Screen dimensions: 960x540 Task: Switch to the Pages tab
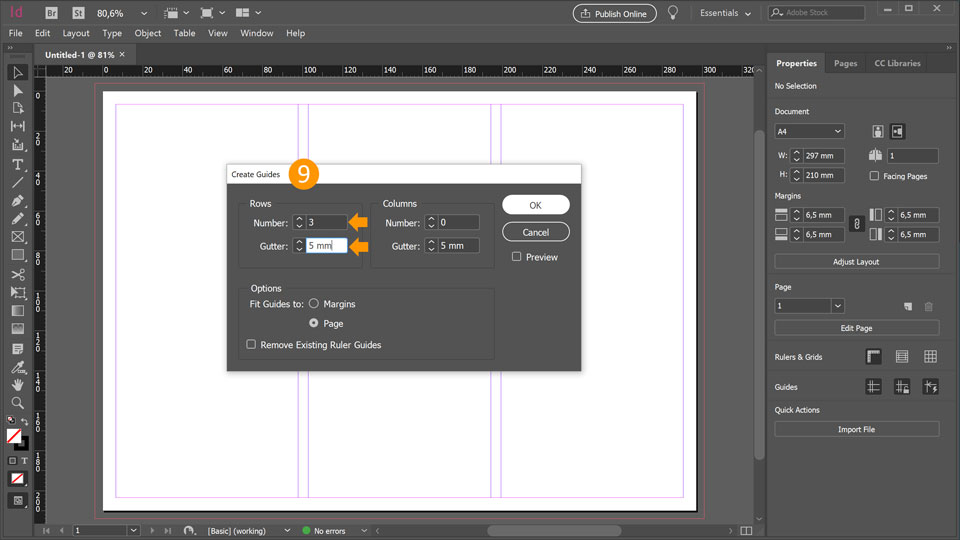click(x=846, y=63)
